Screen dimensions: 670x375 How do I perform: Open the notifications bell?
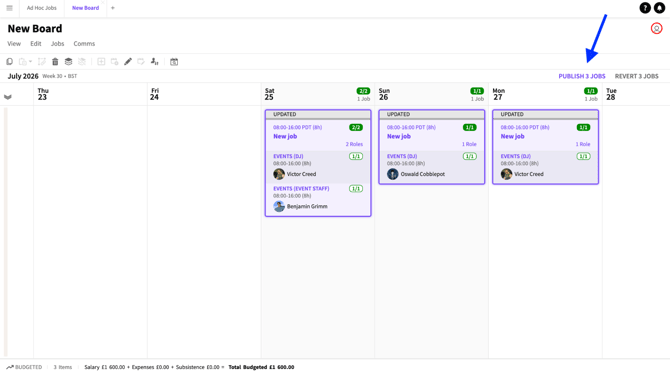coord(659,8)
